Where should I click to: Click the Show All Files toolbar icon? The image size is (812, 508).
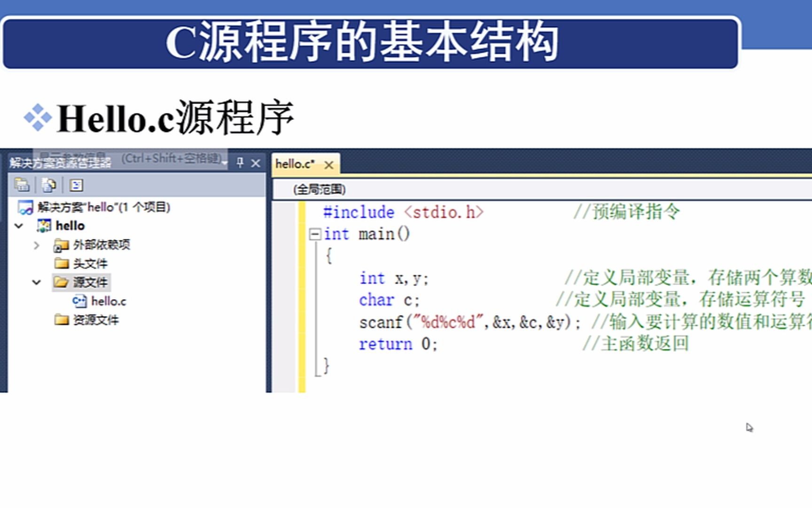pyautogui.click(x=48, y=185)
